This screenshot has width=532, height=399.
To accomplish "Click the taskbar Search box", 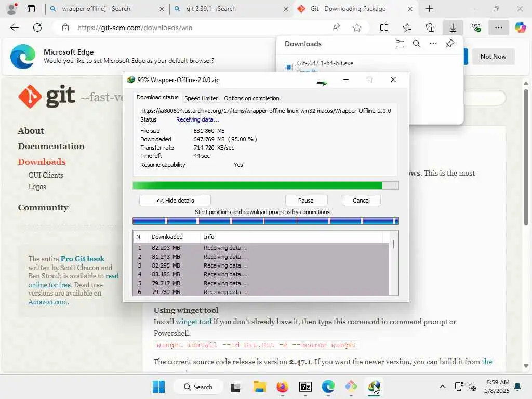I will tap(198, 387).
